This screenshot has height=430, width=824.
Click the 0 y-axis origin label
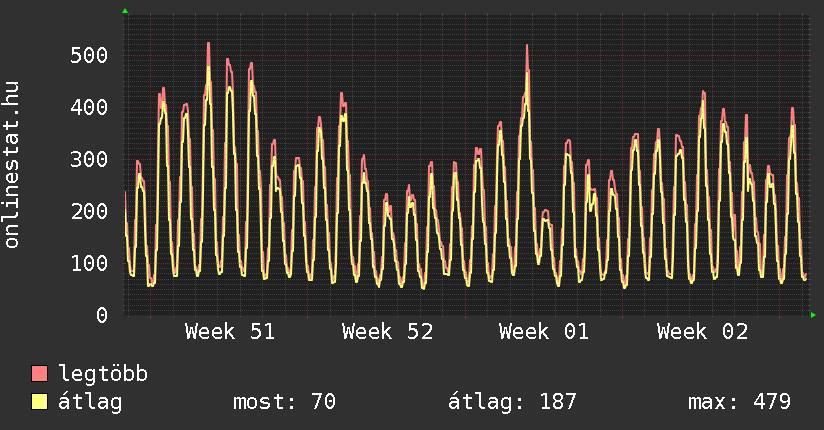pos(101,315)
